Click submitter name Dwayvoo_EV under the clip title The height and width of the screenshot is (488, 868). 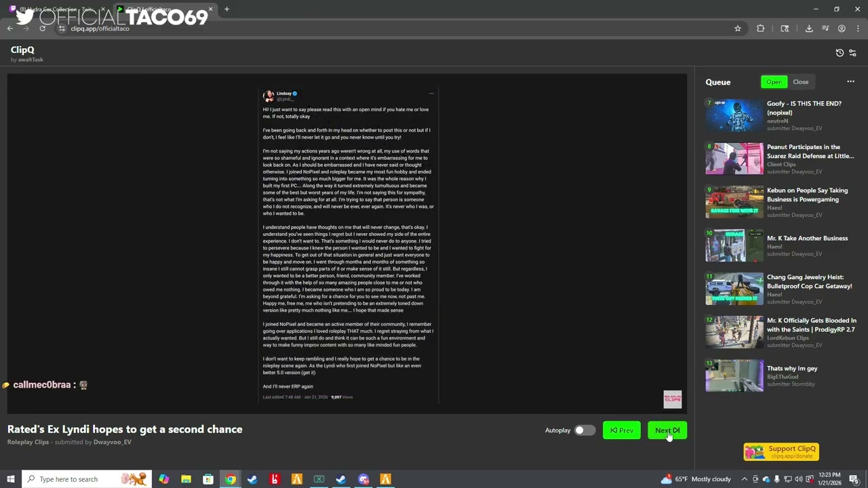tap(113, 442)
